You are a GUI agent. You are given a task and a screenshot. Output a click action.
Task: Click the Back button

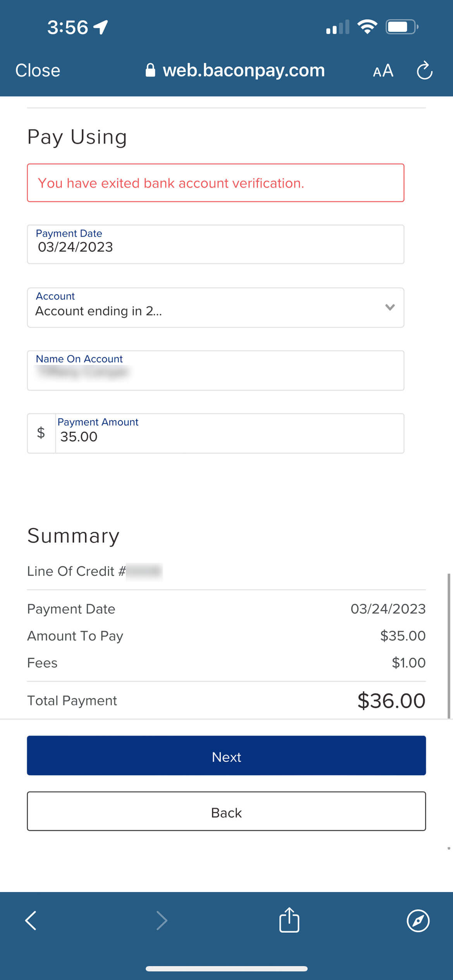pos(226,811)
